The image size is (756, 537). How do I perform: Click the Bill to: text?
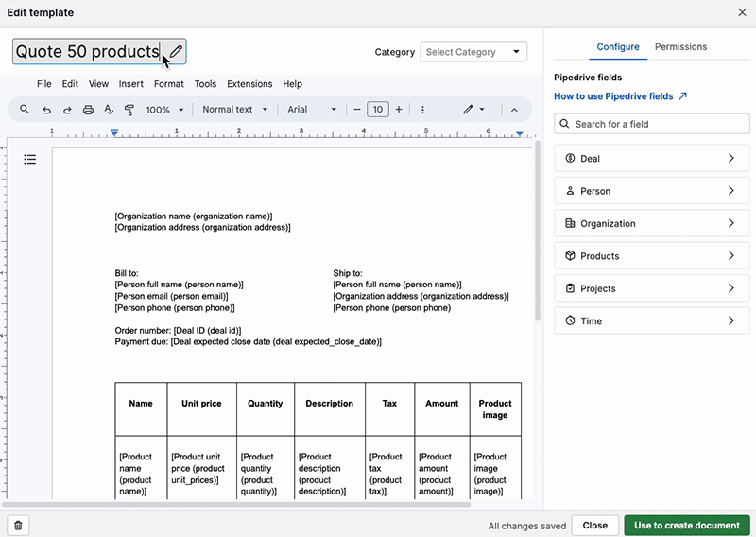[x=127, y=273]
